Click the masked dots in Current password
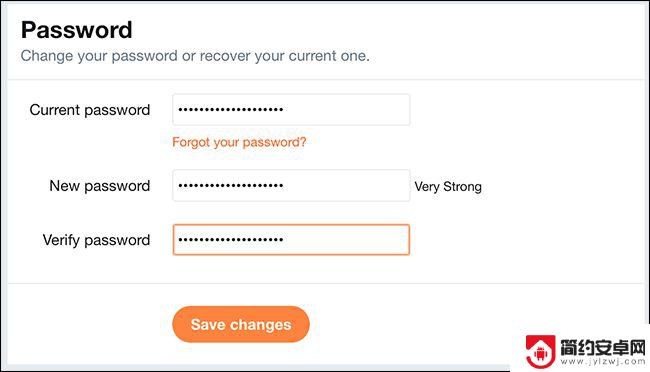This screenshot has height=372, width=650. (x=231, y=110)
